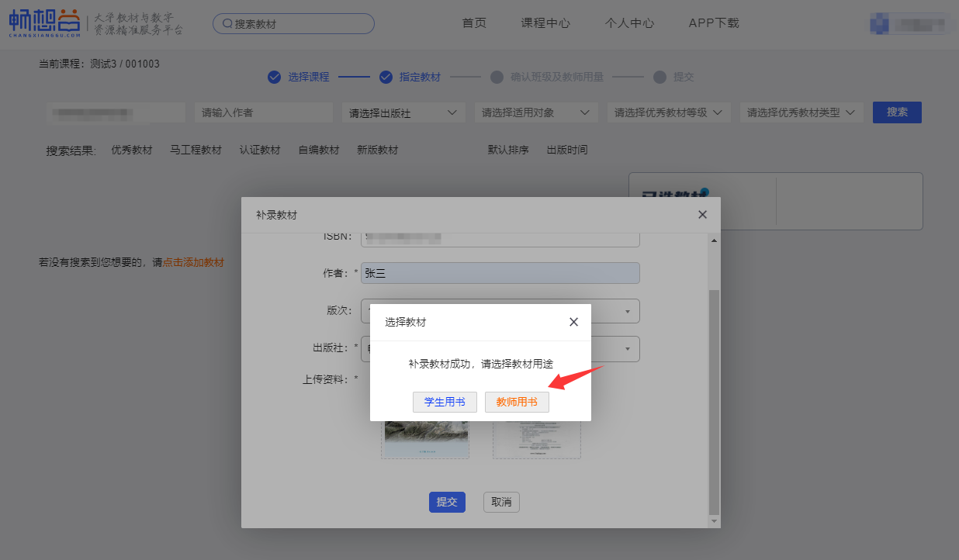Click the 指定教材 step checkmark icon
959x560 pixels.
386,77
